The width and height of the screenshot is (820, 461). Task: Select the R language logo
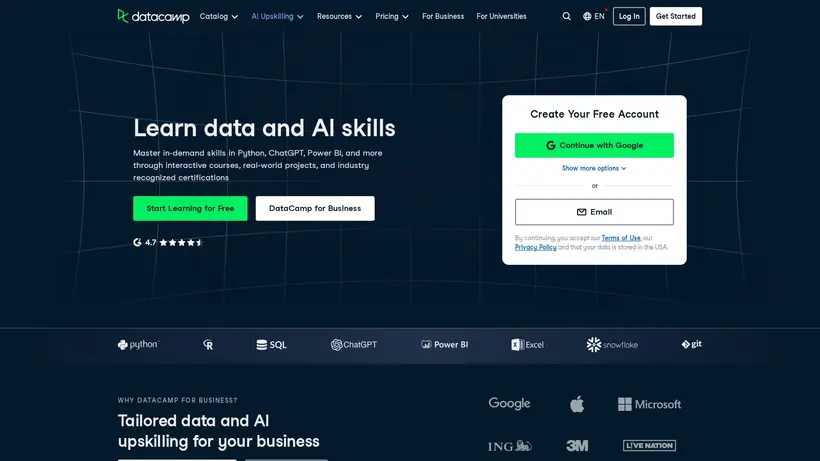click(x=208, y=344)
